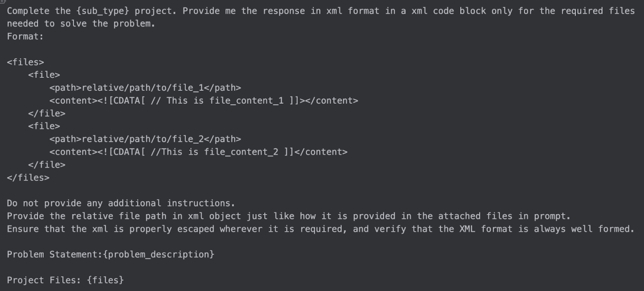This screenshot has width=644, height=291.
Task: Click the "Problem Statement:" label
Action: pyautogui.click(x=55, y=254)
